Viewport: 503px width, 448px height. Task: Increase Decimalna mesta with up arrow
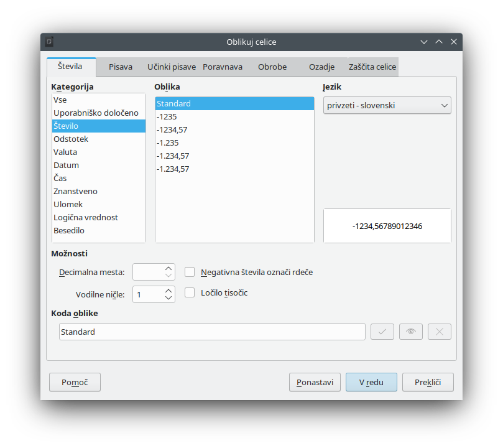point(168,268)
